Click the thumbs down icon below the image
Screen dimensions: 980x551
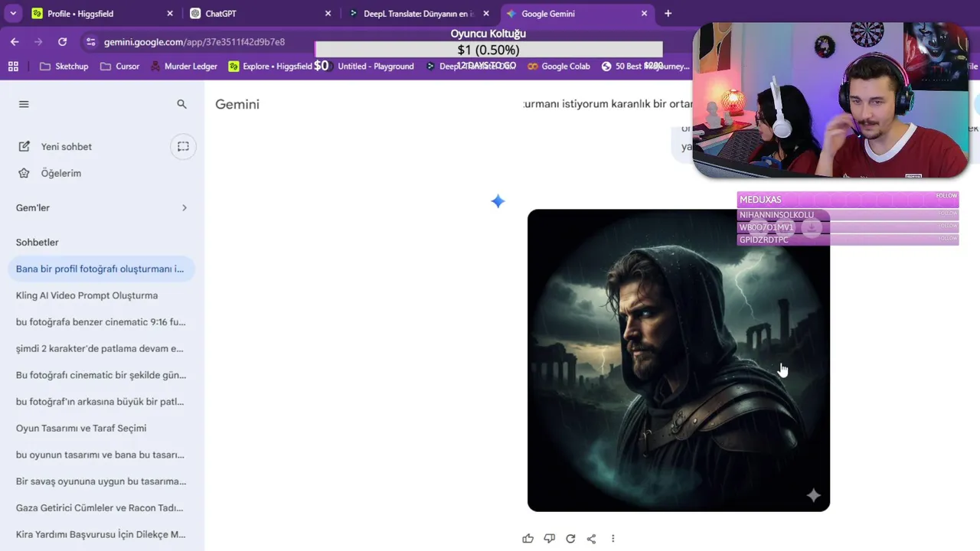point(549,539)
